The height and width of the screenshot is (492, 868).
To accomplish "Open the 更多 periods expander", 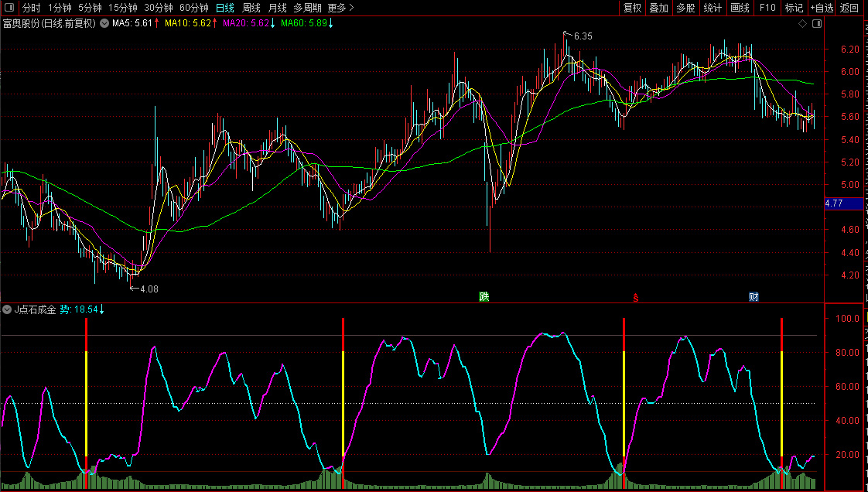I will pyautogui.click(x=340, y=8).
